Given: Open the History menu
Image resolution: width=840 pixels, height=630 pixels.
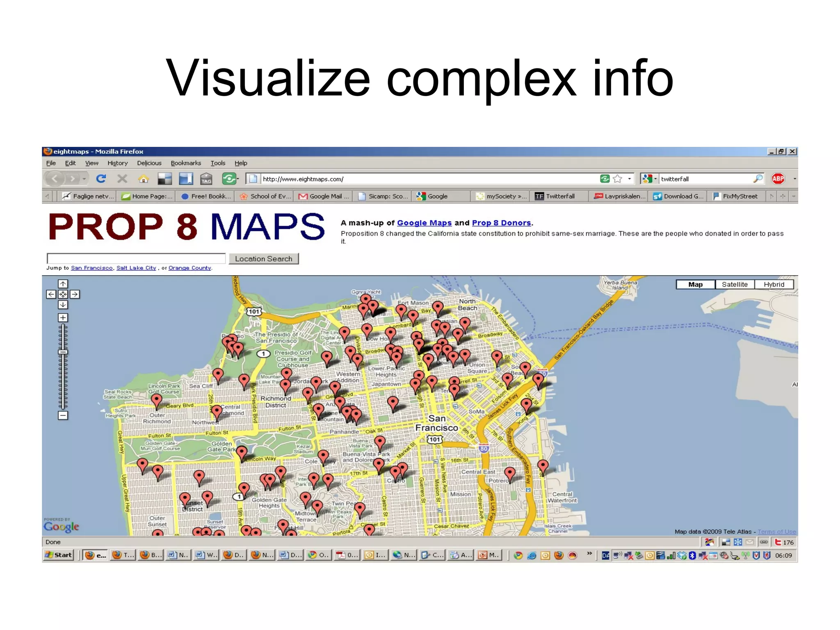Looking at the screenshot, I should (118, 163).
